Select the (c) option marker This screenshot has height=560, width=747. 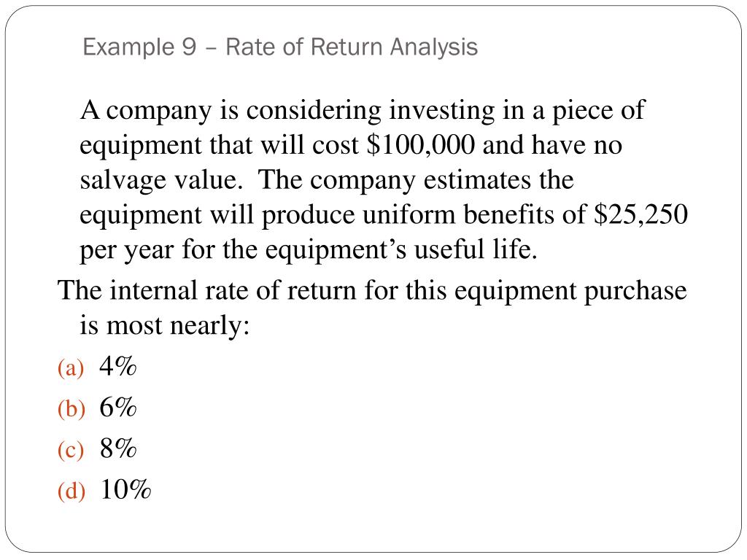71,451
